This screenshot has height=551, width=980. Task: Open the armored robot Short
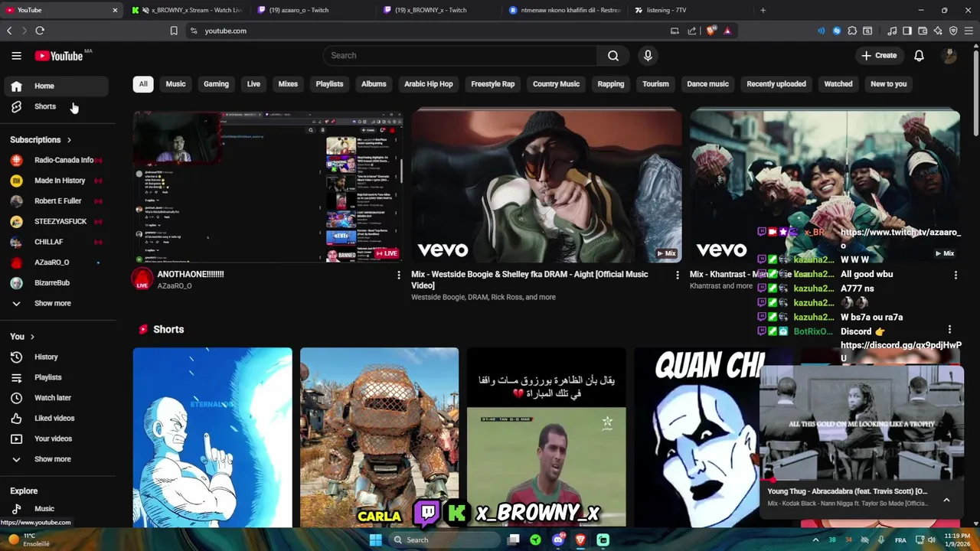(379, 438)
